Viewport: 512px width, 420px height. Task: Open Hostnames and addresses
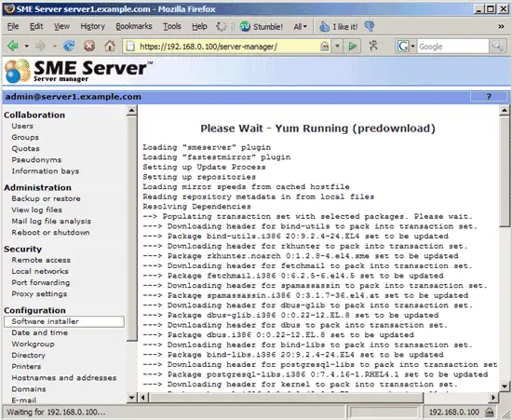pyautogui.click(x=64, y=377)
